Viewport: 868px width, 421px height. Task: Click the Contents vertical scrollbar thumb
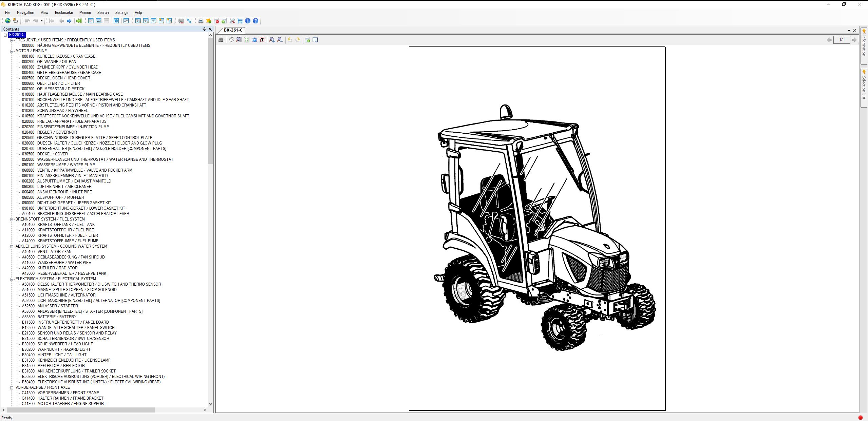pyautogui.click(x=210, y=101)
